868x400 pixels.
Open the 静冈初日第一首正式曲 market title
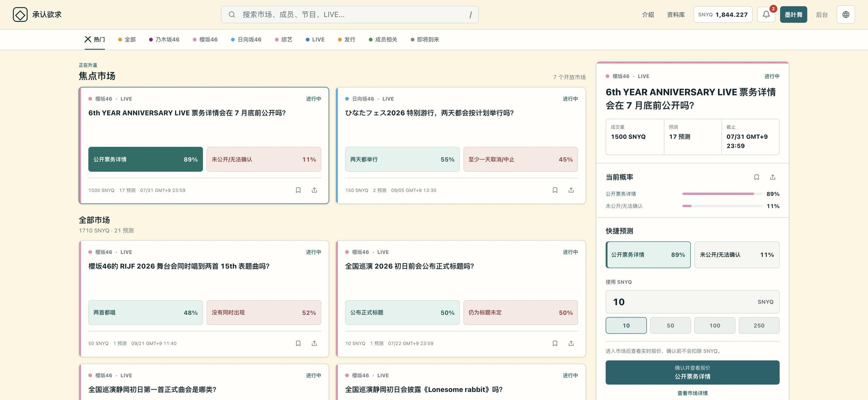(x=152, y=390)
